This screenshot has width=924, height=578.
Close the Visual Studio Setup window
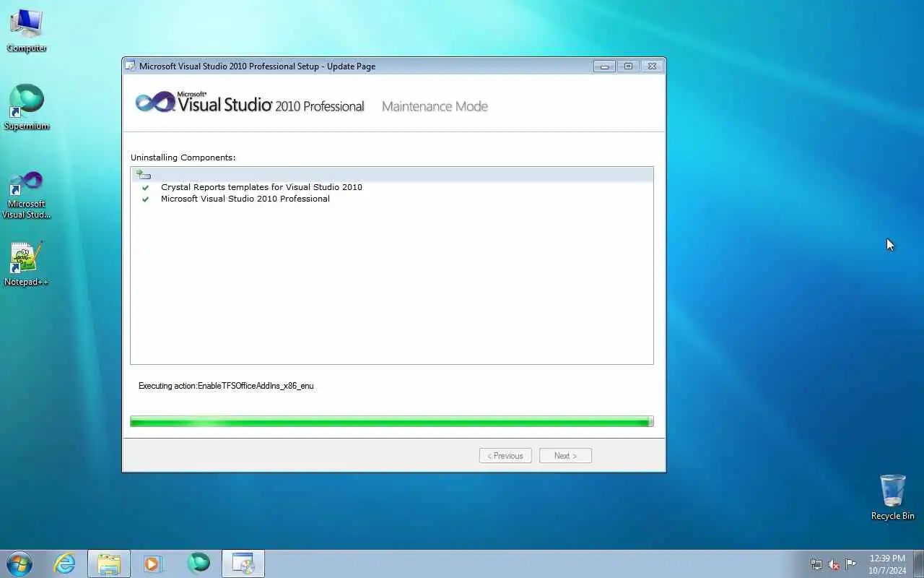[652, 66]
